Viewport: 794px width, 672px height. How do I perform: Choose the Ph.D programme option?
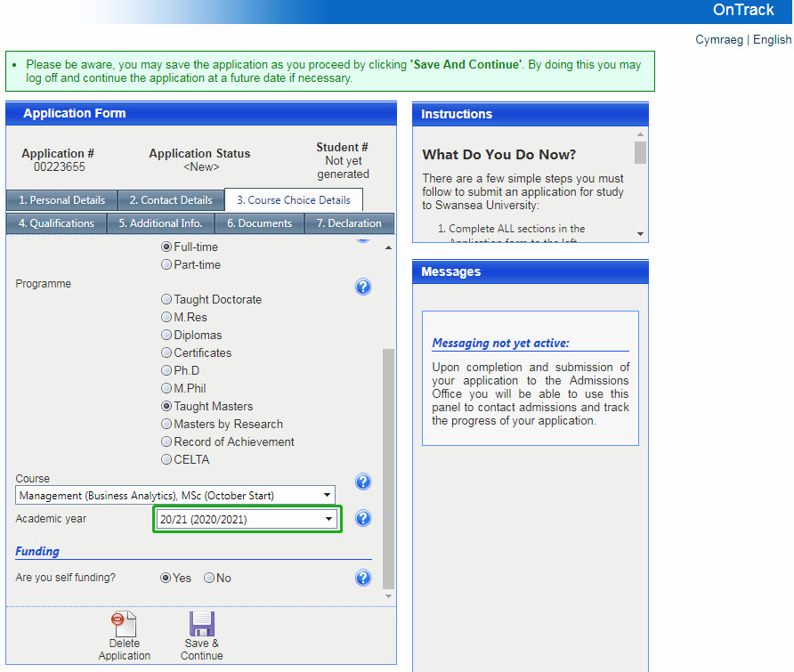[166, 371]
